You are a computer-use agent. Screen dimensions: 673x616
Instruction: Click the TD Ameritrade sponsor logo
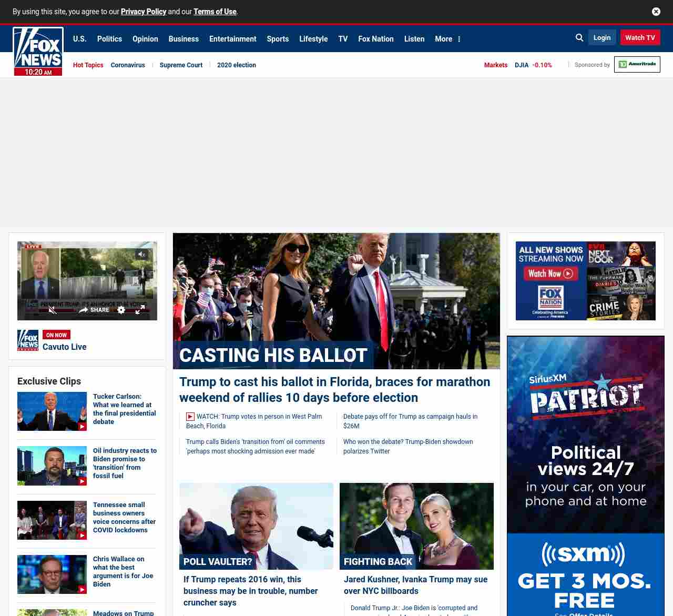[x=637, y=64]
